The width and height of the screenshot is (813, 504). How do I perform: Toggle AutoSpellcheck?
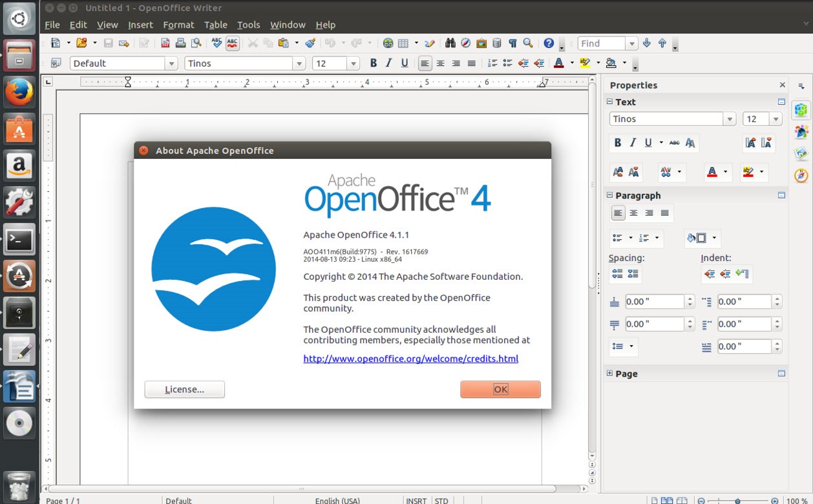click(233, 43)
